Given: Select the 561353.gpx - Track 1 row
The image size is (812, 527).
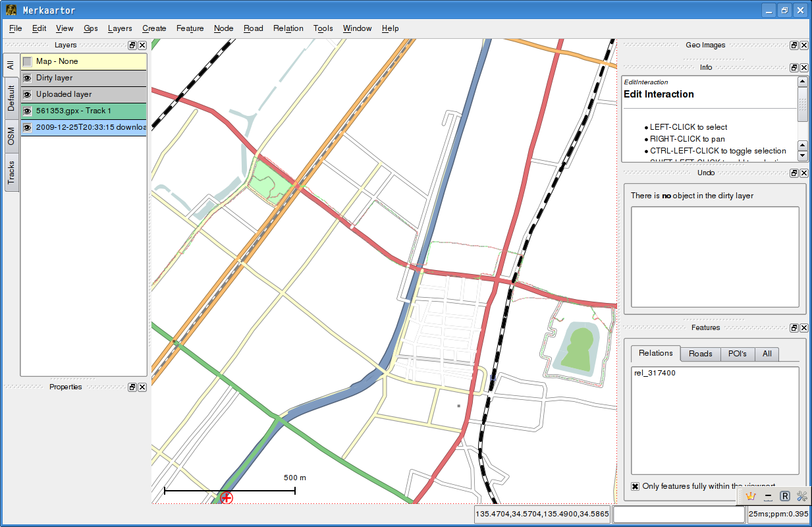Looking at the screenshot, I should [83, 111].
